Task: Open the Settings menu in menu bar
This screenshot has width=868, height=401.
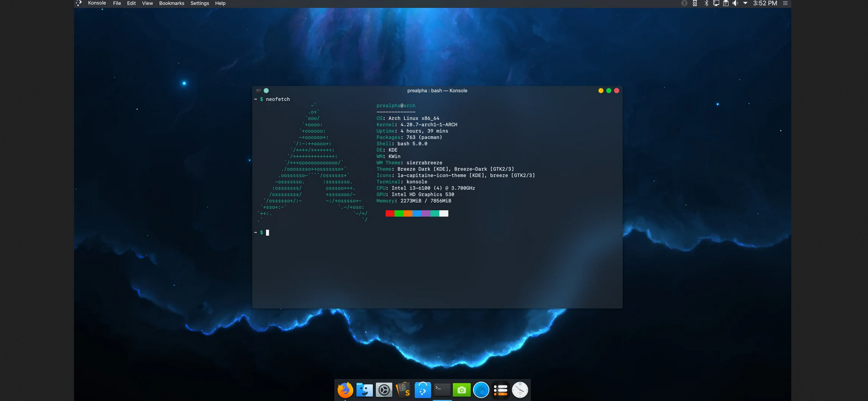Action: click(199, 3)
